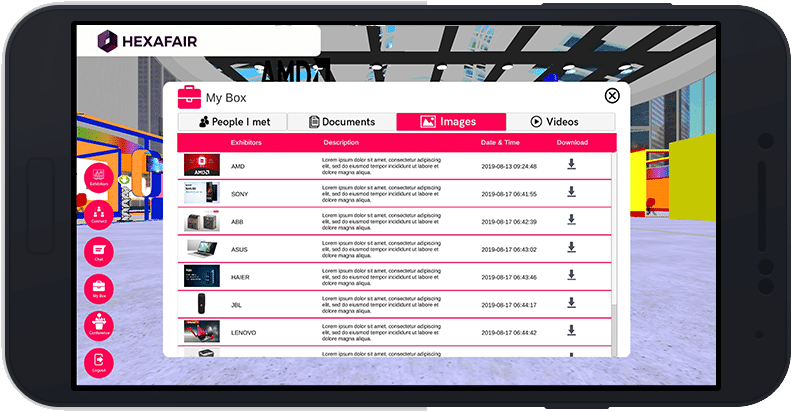
Task: Switch to the Videos tab
Action: pyautogui.click(x=560, y=122)
